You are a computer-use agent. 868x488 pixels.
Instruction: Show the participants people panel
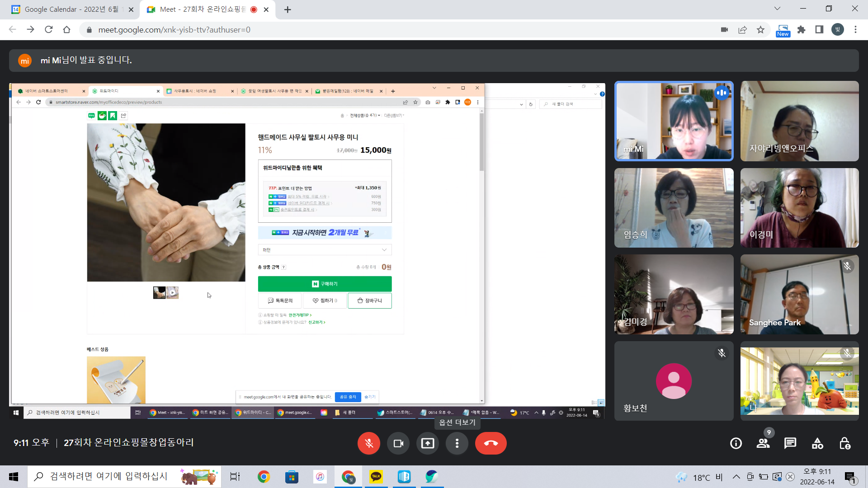coord(763,443)
